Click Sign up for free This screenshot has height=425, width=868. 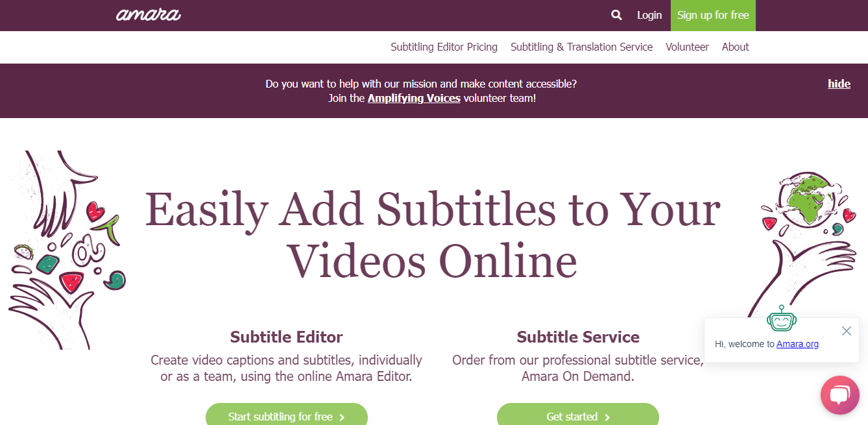tap(713, 16)
